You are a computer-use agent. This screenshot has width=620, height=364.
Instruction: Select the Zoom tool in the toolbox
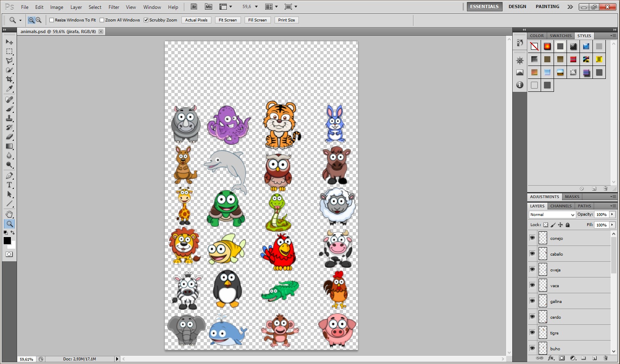[x=9, y=224]
